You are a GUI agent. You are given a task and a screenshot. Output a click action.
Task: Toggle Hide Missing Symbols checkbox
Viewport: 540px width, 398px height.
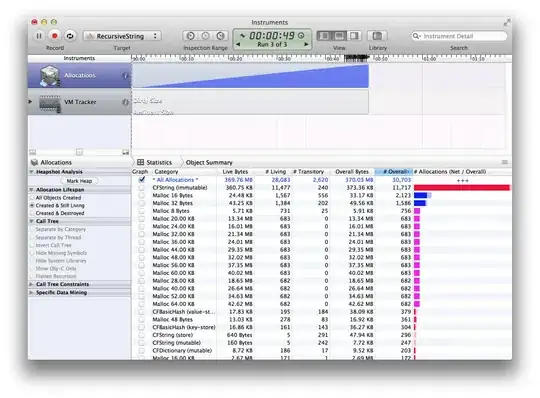pyautogui.click(x=32, y=253)
